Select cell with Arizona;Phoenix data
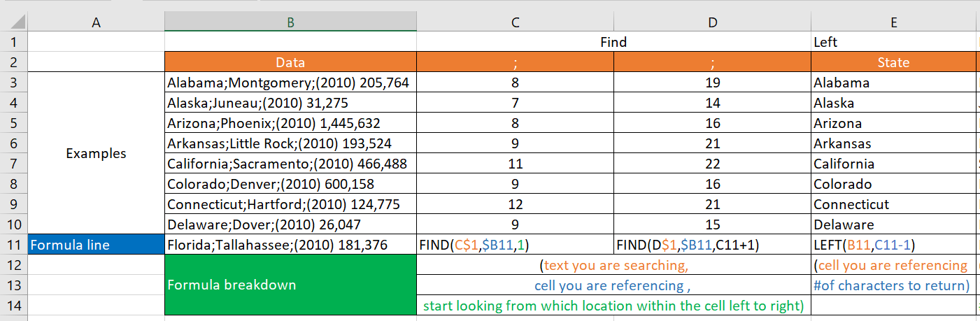 point(290,123)
